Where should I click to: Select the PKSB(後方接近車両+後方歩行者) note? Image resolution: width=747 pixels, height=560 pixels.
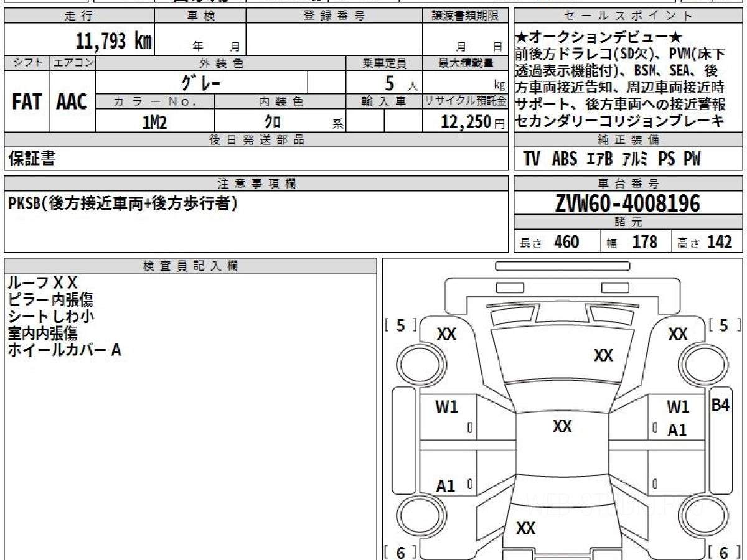[124, 203]
